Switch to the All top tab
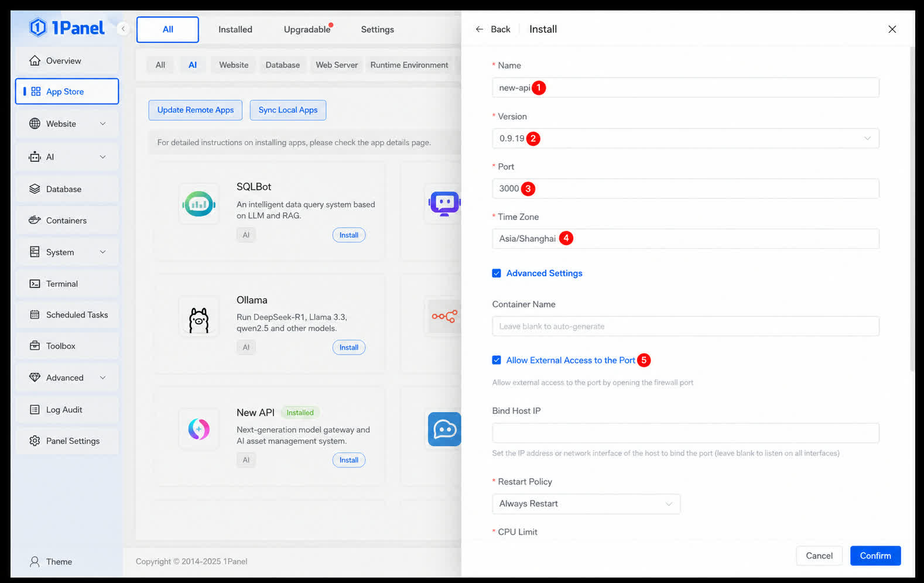 point(167,29)
